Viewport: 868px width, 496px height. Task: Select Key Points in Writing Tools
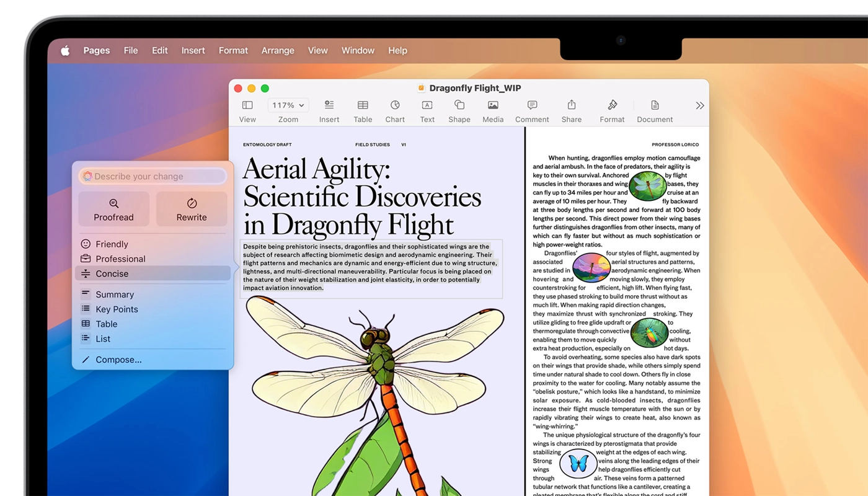[153, 309]
